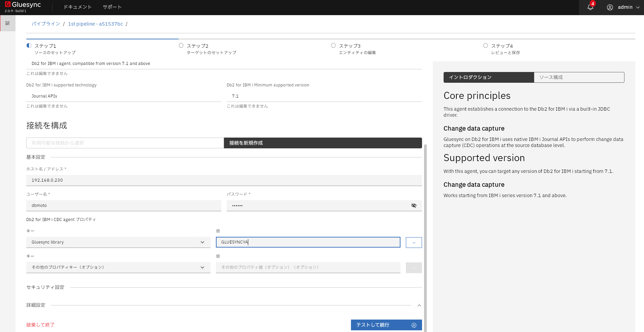Open the 利用可能な接続から選択 selector
The height and width of the screenshot is (332, 644).
[125, 143]
